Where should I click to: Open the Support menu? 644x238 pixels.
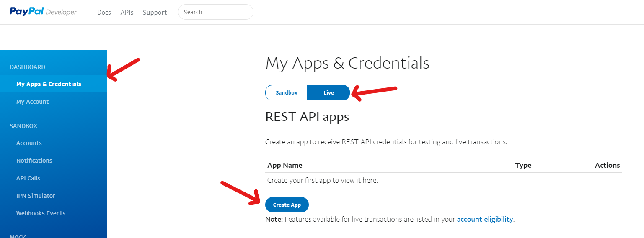(x=155, y=13)
